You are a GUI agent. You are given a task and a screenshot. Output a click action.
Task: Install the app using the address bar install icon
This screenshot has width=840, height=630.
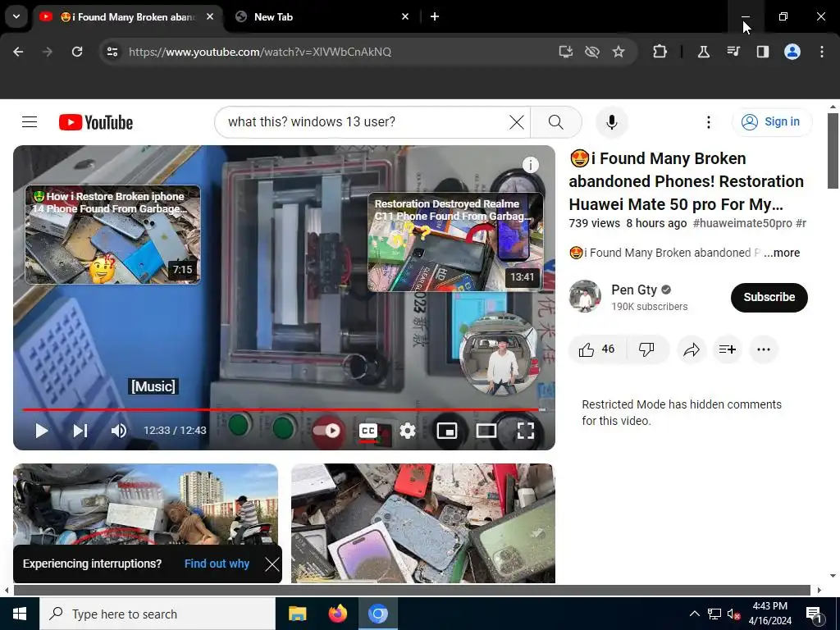[x=566, y=52]
